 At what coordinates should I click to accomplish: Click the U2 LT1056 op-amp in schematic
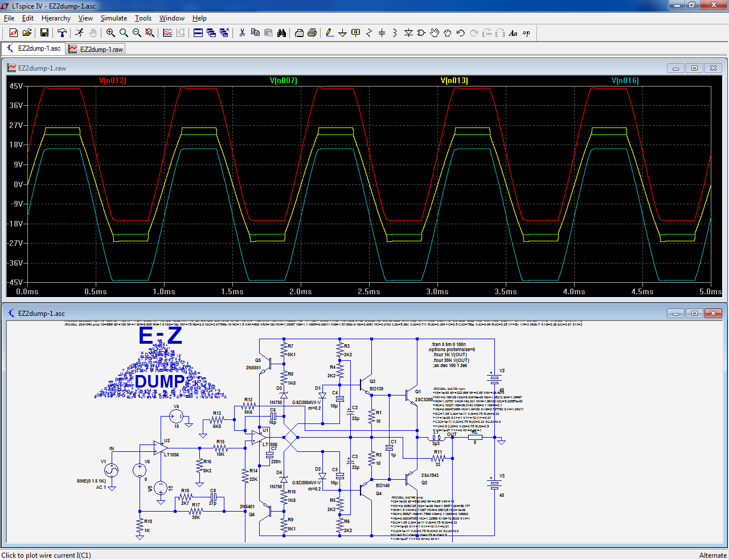(x=160, y=448)
